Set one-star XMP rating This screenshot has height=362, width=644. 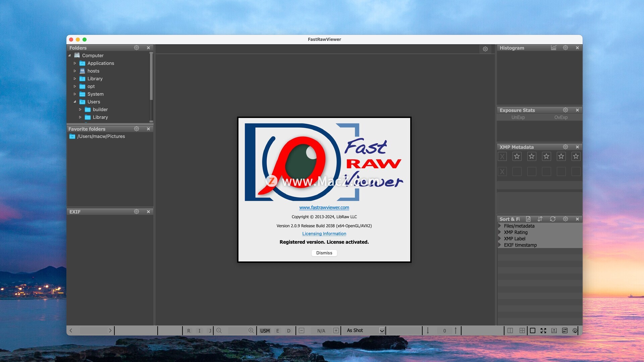point(517,156)
